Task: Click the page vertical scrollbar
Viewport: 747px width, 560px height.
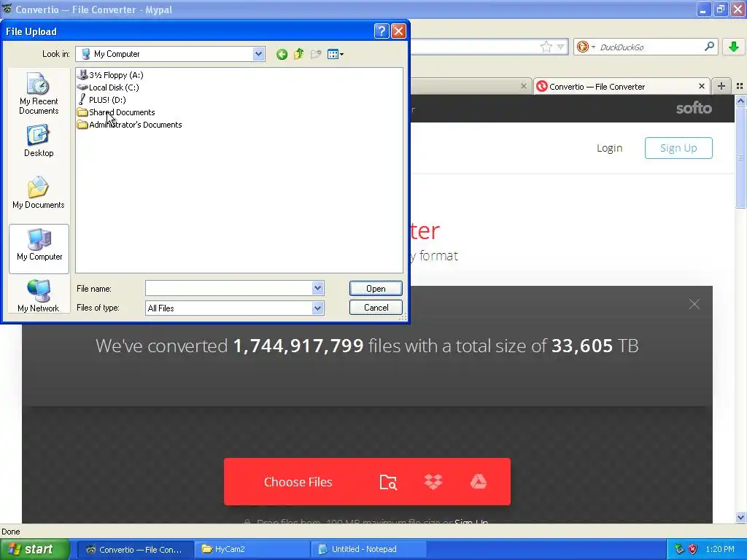Action: [740, 157]
